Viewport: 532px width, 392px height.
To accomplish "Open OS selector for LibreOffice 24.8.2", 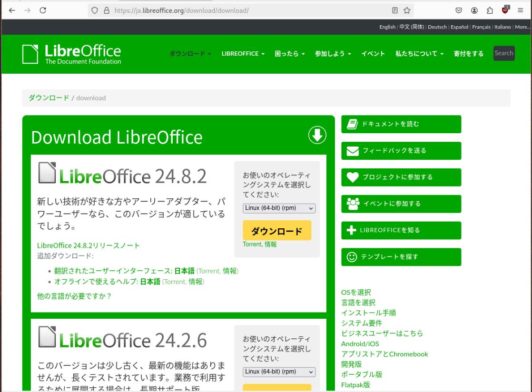I will (x=279, y=208).
